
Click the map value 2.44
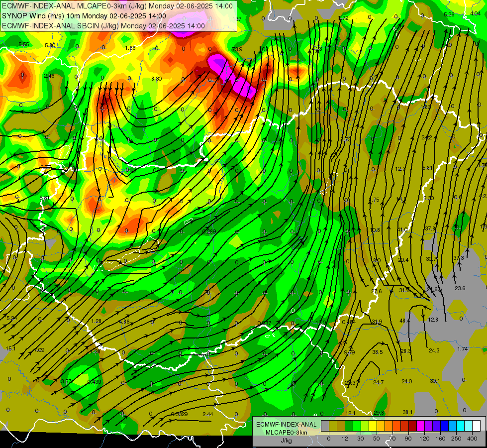point(208,414)
